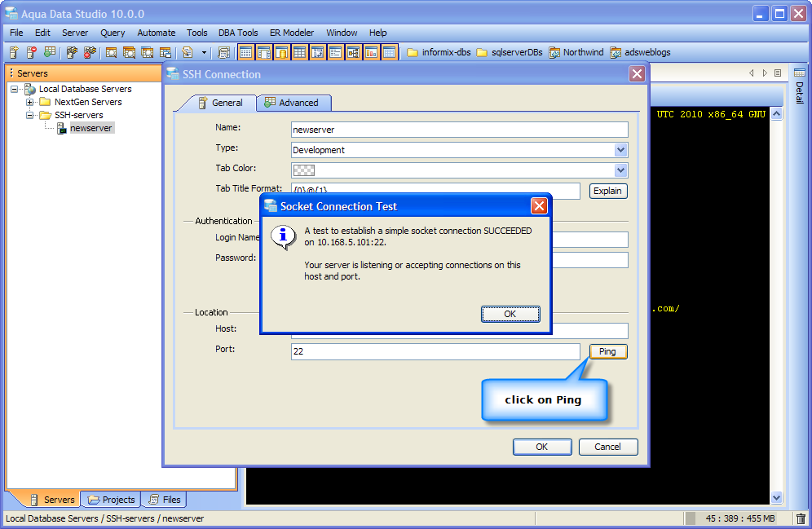Select newserver in the server tree
812x529 pixels.
coord(90,128)
